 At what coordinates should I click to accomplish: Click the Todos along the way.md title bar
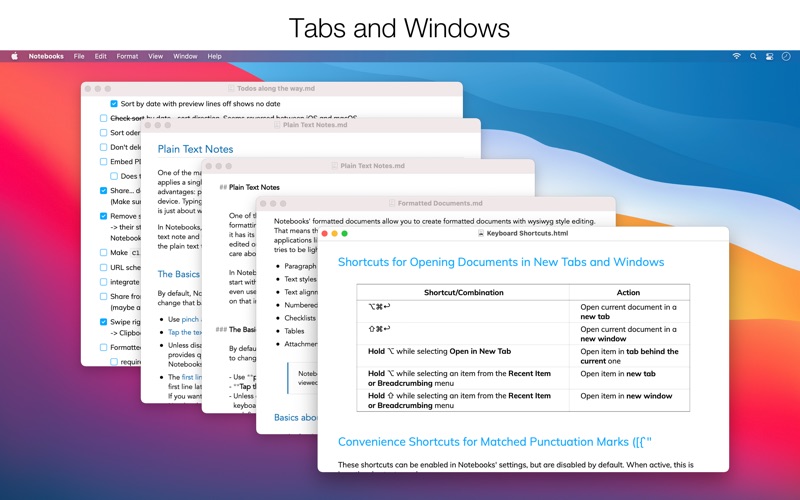[x=271, y=88]
